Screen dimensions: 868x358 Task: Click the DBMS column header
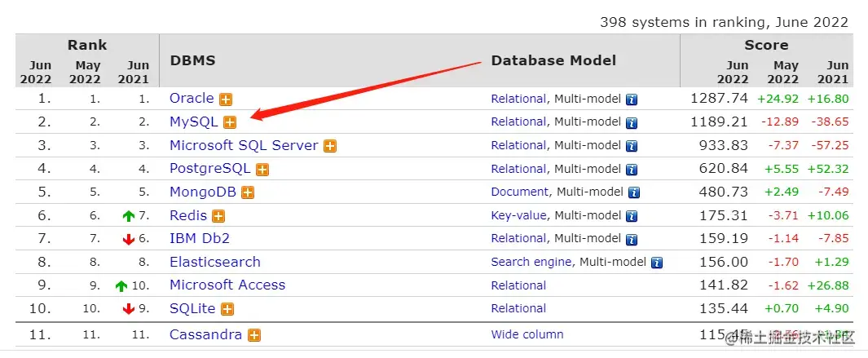(192, 60)
